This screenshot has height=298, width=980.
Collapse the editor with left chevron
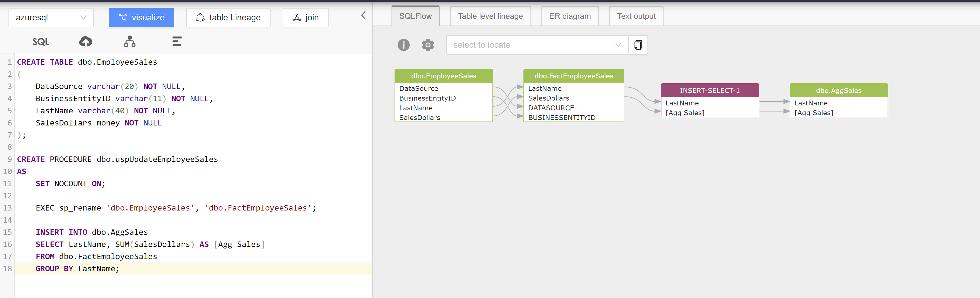tap(363, 15)
